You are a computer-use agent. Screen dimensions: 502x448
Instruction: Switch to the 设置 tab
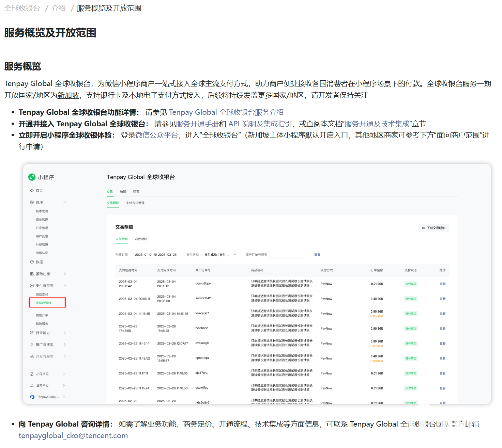tap(136, 192)
